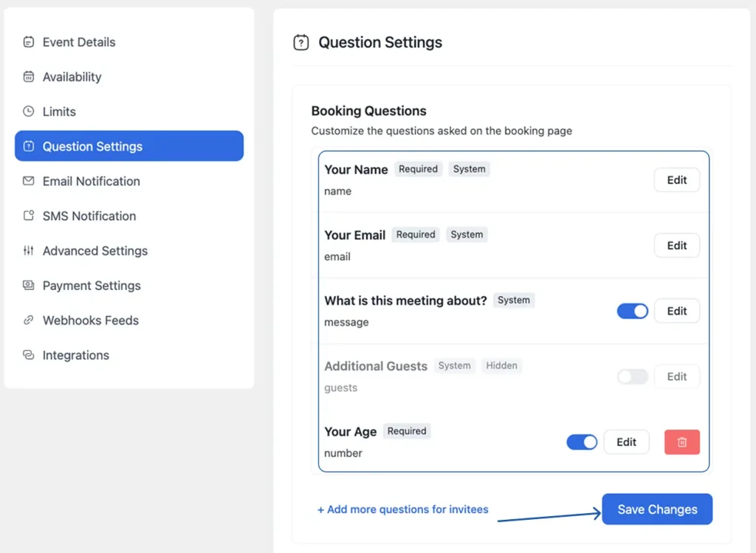This screenshot has width=756, height=553.
Task: Select the Availability icon in sidebar
Action: pos(30,76)
